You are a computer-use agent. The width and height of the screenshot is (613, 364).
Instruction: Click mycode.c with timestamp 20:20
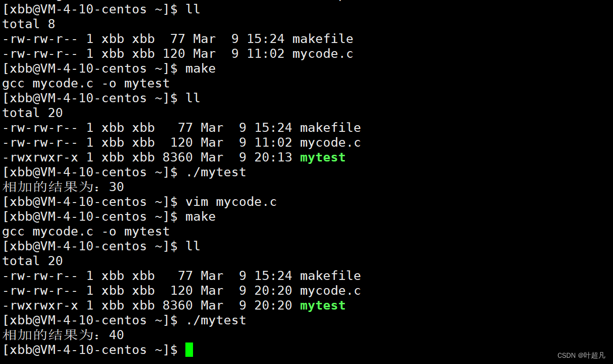(330, 290)
